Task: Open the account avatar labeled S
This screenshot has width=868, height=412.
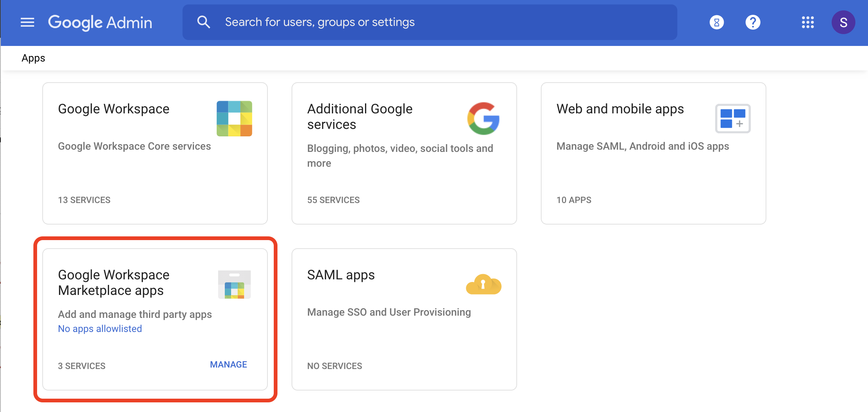Action: [844, 22]
